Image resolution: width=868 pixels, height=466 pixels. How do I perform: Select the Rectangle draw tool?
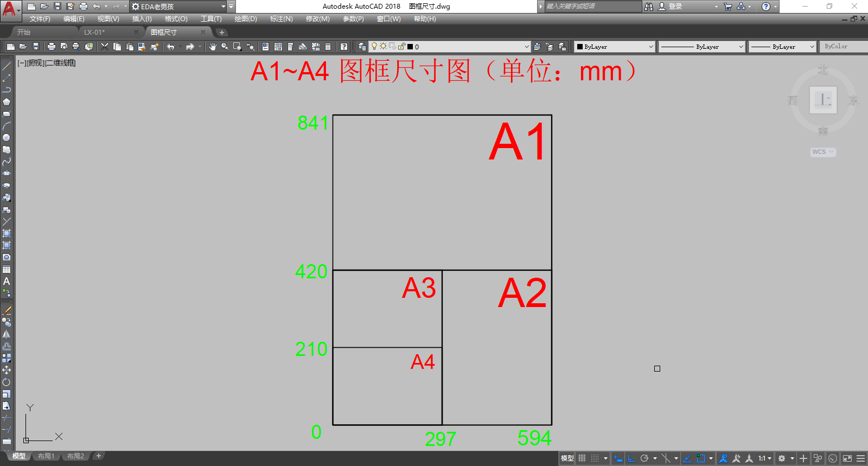(x=7, y=114)
